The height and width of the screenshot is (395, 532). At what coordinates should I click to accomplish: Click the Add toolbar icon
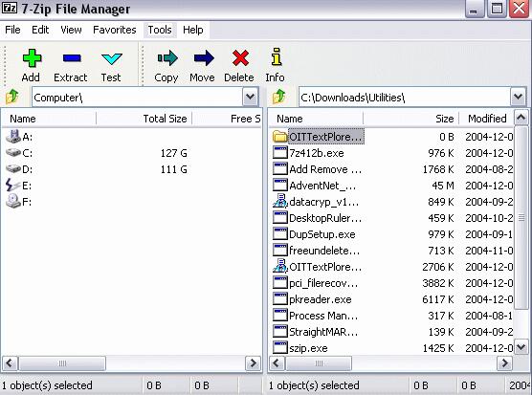tap(32, 58)
